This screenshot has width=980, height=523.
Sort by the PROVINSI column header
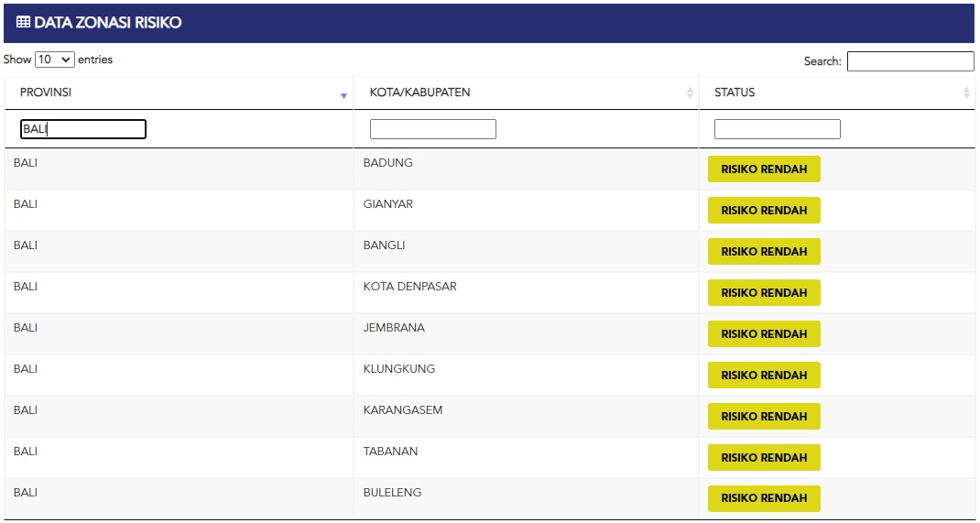coord(46,93)
